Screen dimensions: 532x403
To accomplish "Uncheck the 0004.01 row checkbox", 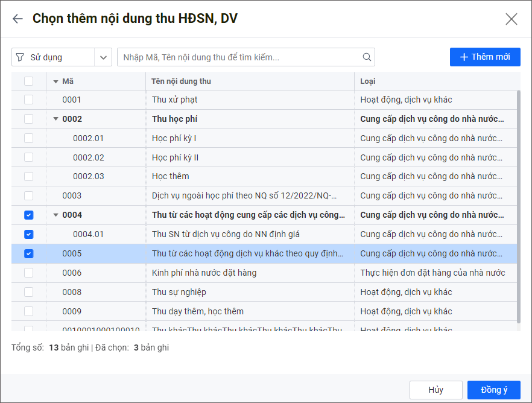I will tap(29, 234).
